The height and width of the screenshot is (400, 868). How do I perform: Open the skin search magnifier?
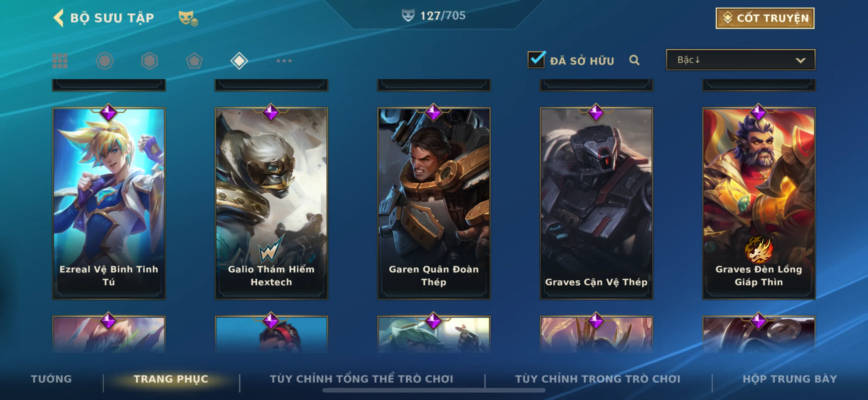[634, 60]
